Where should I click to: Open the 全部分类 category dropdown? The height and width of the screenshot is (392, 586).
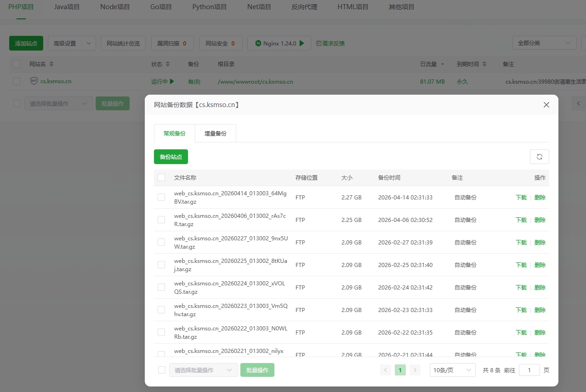coord(545,43)
